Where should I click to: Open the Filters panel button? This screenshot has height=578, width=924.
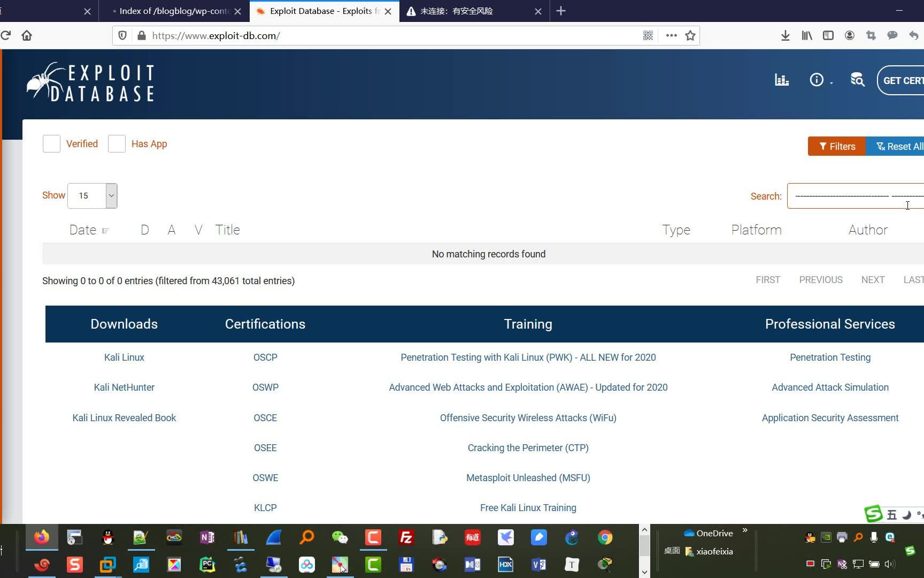point(837,147)
